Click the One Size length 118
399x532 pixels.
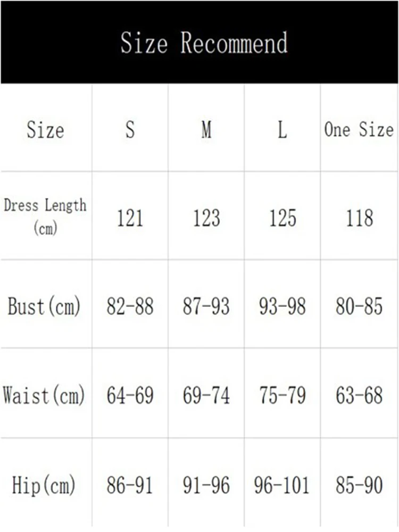pos(359,218)
